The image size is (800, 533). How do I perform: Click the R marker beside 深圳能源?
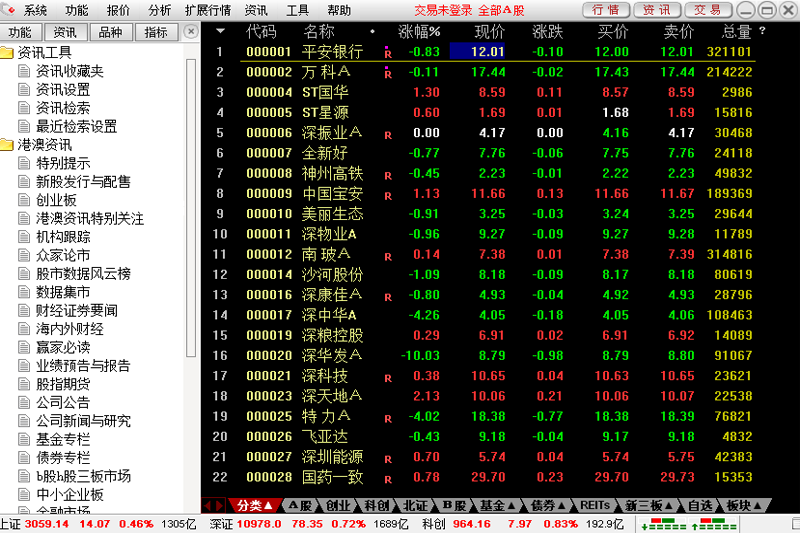[388, 459]
